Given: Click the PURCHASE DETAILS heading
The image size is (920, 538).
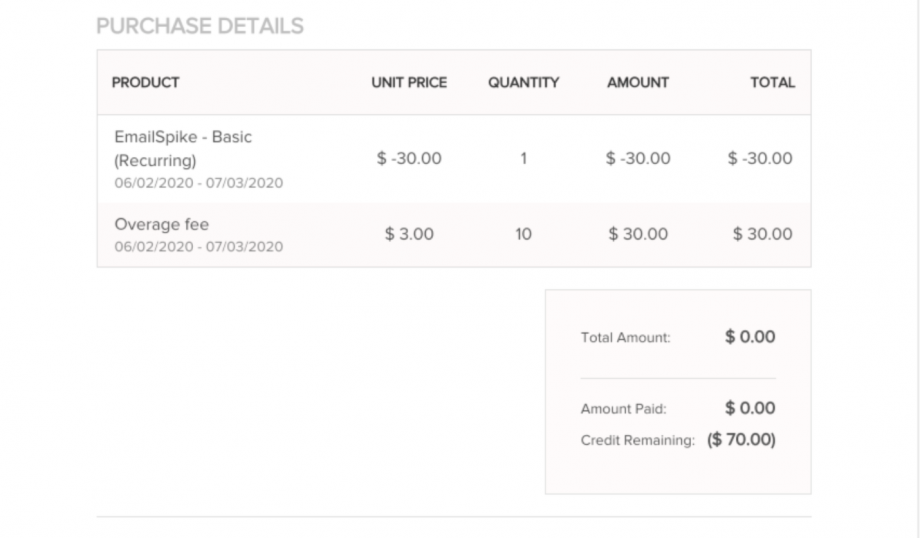Looking at the screenshot, I should coord(199,27).
